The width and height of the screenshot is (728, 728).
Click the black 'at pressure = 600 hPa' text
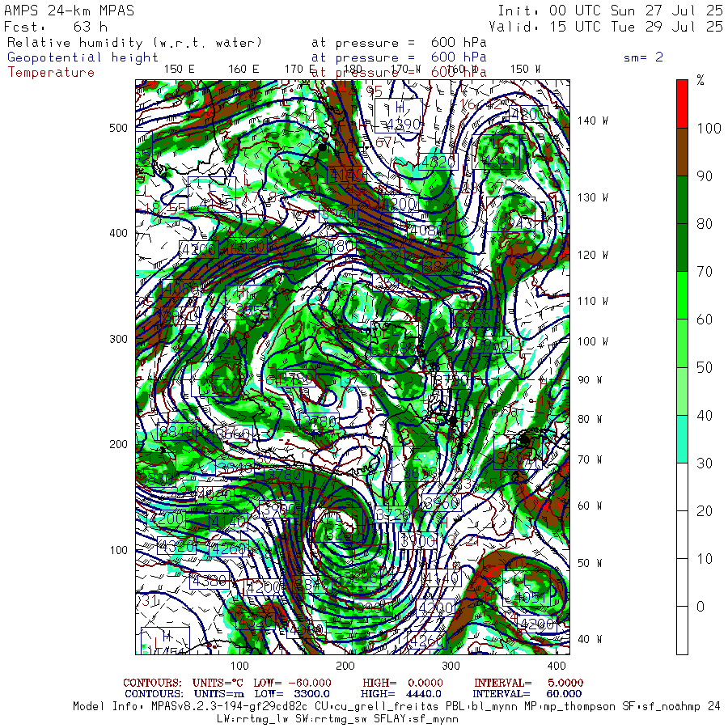(x=399, y=43)
